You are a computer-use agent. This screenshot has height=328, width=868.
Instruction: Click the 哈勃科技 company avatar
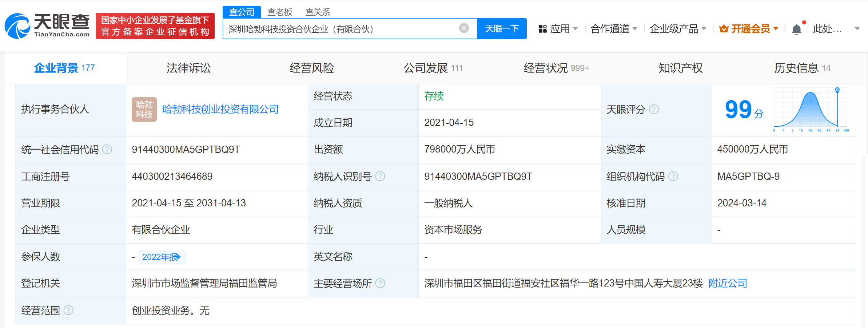pos(144,110)
